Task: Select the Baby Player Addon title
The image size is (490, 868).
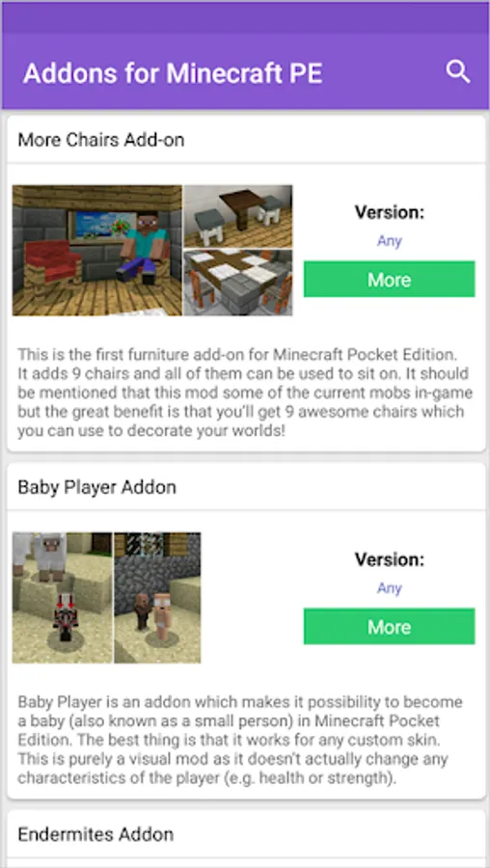Action: click(96, 487)
